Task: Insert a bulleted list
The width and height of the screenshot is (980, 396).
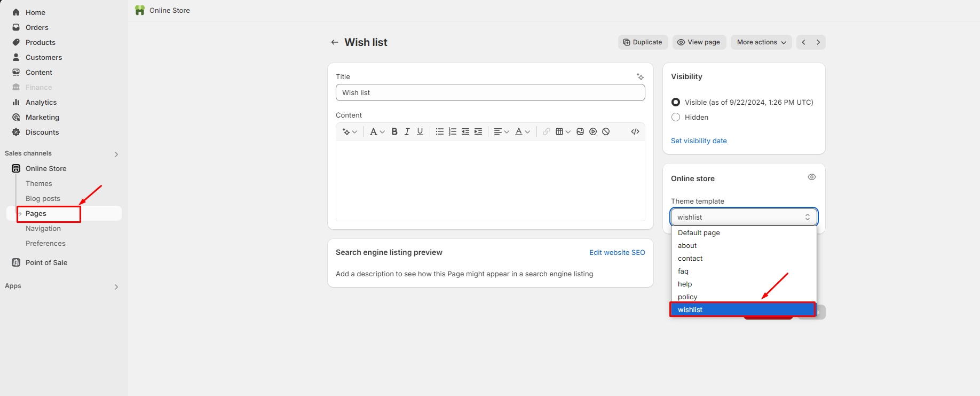Action: pyautogui.click(x=439, y=131)
